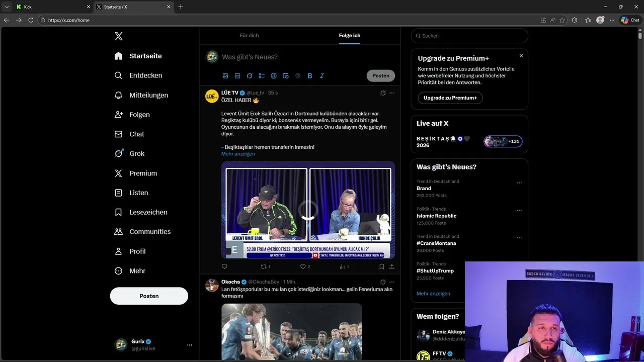View analytics of LÜE TV post
Screen dimensions: 644x362
(x=344, y=266)
